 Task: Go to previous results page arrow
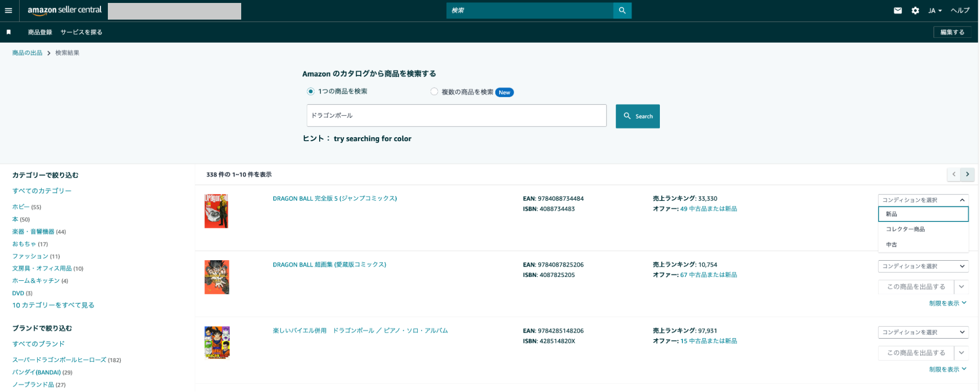coord(954,174)
